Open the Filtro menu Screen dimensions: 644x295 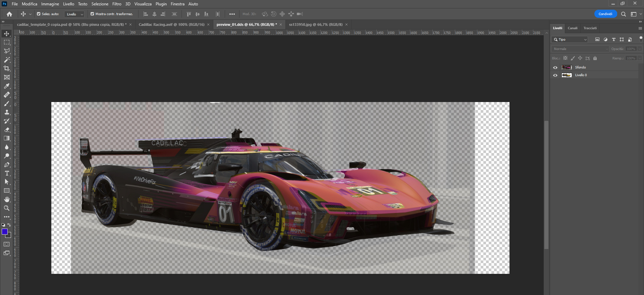coord(117,4)
